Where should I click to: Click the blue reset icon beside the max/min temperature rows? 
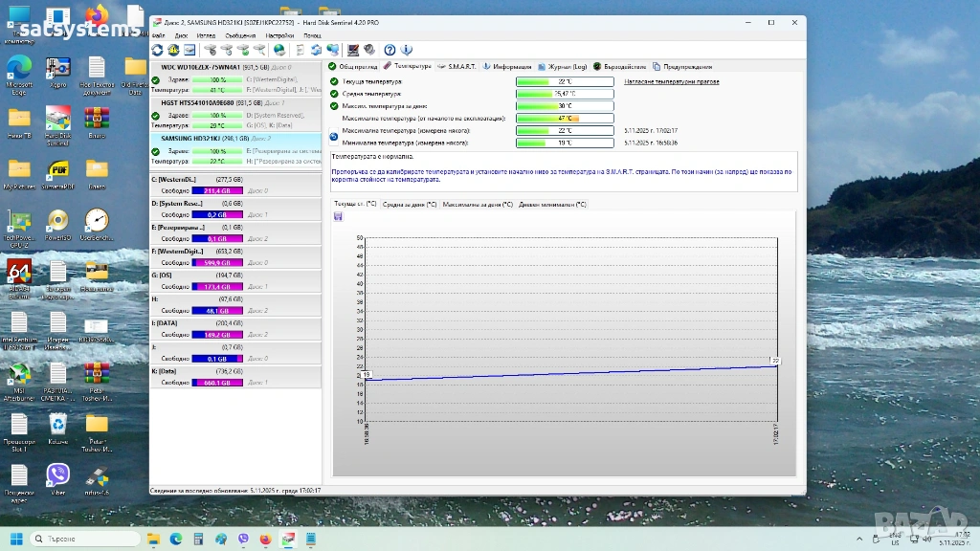click(x=334, y=136)
